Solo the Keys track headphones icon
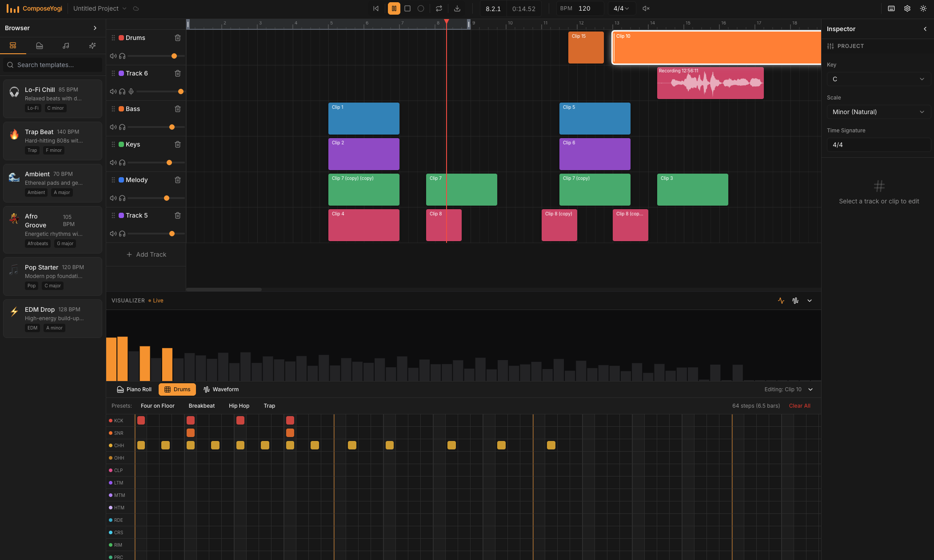Image resolution: width=934 pixels, height=560 pixels. 122,163
